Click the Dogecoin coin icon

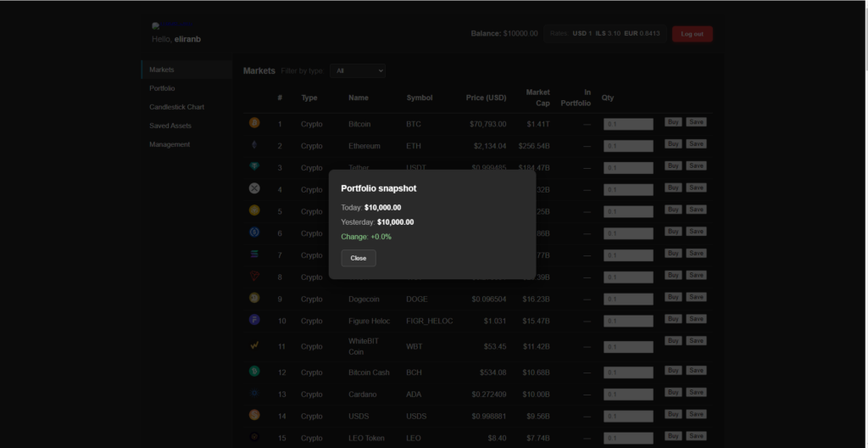tap(254, 298)
